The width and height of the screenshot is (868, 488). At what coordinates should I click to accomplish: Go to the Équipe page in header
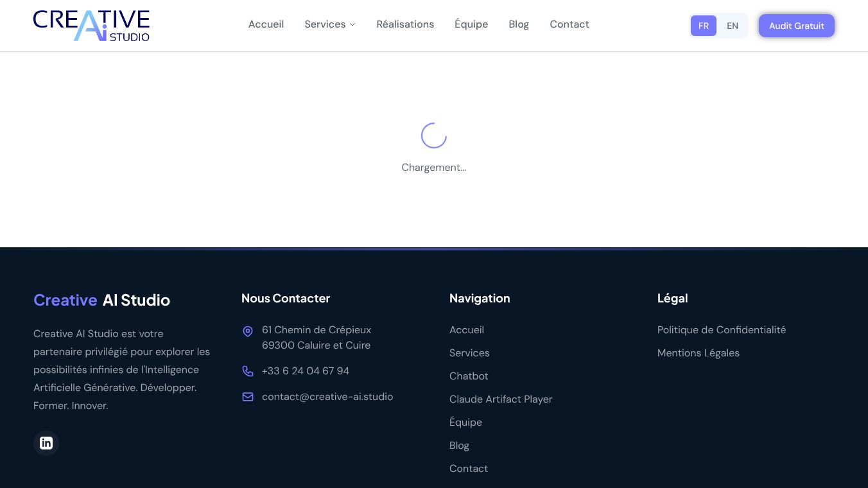click(x=471, y=24)
